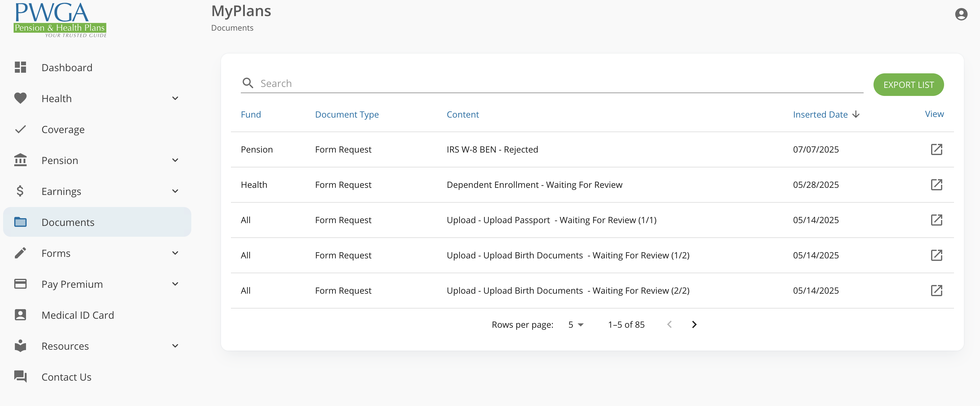Go to next page of documents

point(694,324)
